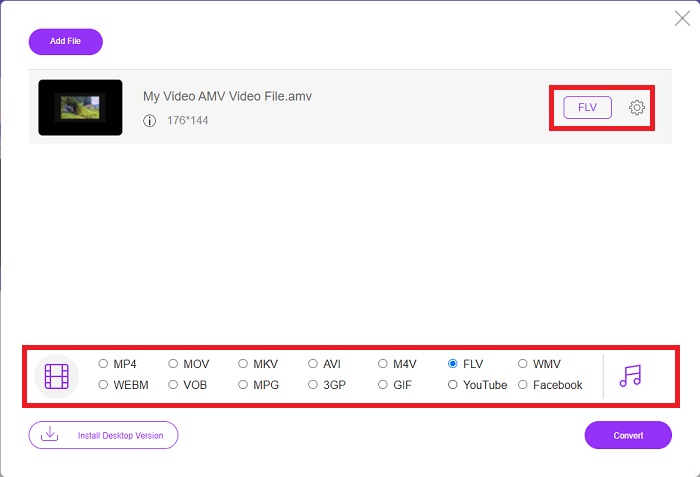The width and height of the screenshot is (700, 477).
Task: Click the video format film-strip icon
Action: (57, 376)
